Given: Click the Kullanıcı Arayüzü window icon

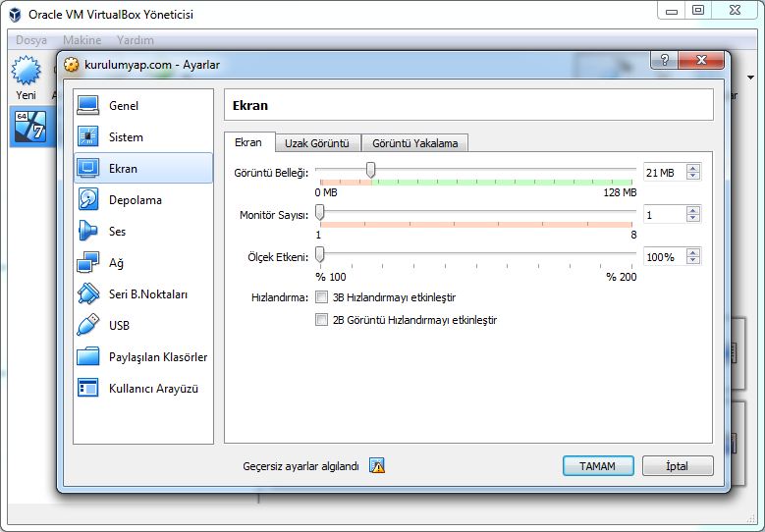Looking at the screenshot, I should (88, 388).
